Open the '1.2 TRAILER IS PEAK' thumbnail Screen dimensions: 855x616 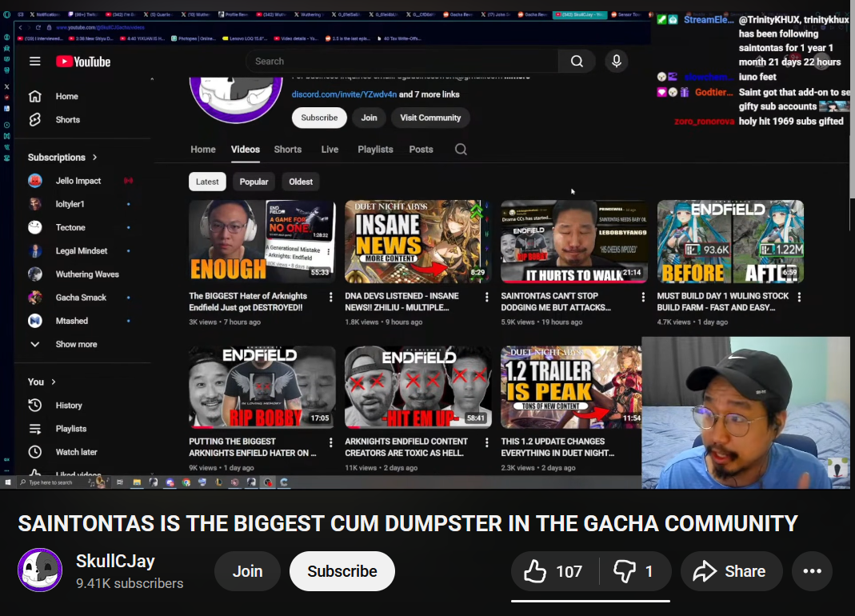click(x=571, y=387)
